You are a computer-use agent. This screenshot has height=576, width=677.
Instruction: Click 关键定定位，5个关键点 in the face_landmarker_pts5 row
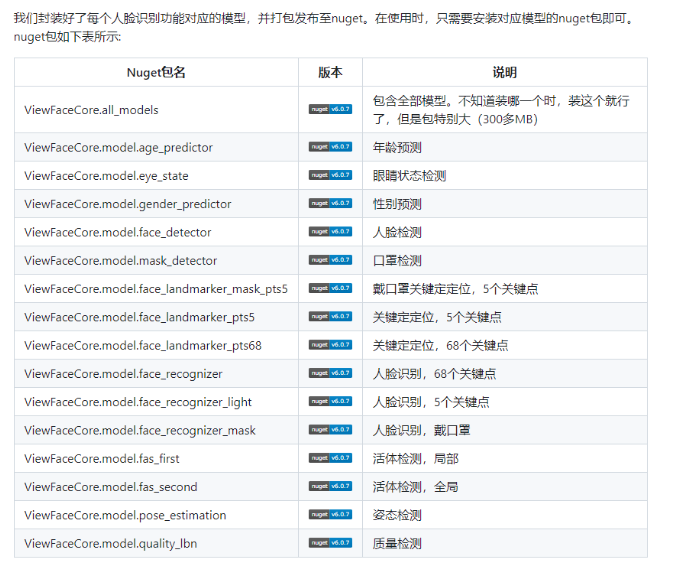[x=437, y=317]
